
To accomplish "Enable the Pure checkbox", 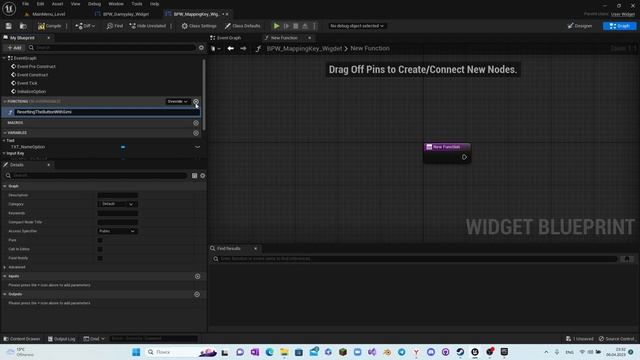I will pos(100,240).
